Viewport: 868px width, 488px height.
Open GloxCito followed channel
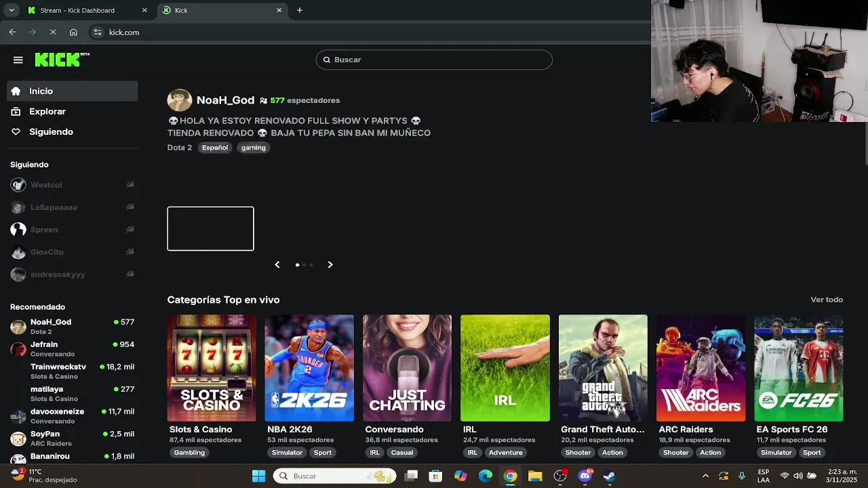pyautogui.click(x=72, y=252)
